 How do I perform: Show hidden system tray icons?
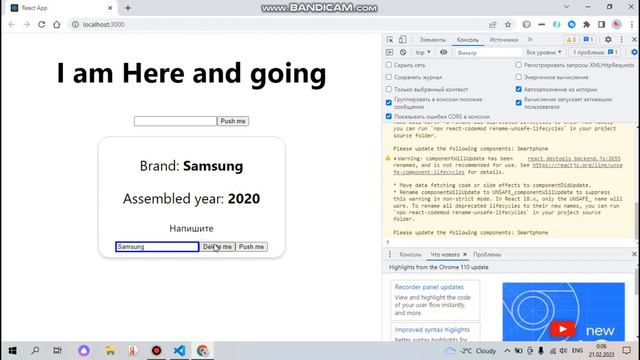507,351
